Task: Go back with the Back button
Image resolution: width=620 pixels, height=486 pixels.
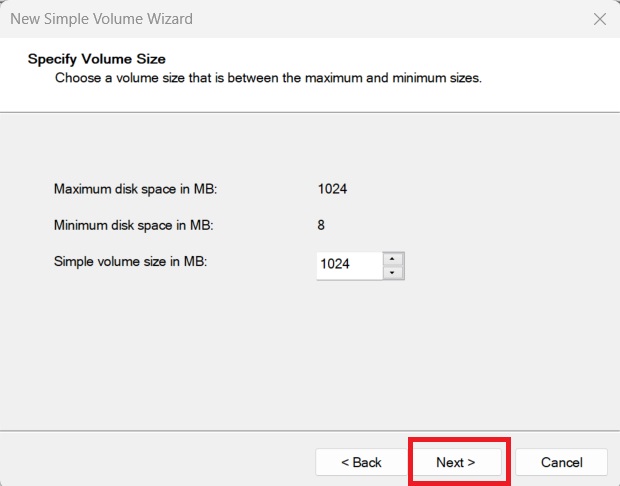Action: pyautogui.click(x=361, y=462)
